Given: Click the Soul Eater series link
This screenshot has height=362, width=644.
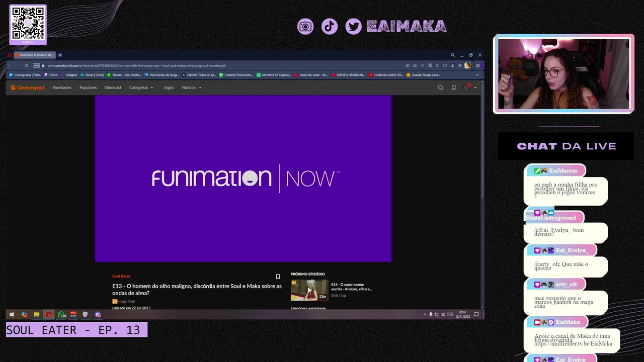Looking at the screenshot, I should pos(121,276).
